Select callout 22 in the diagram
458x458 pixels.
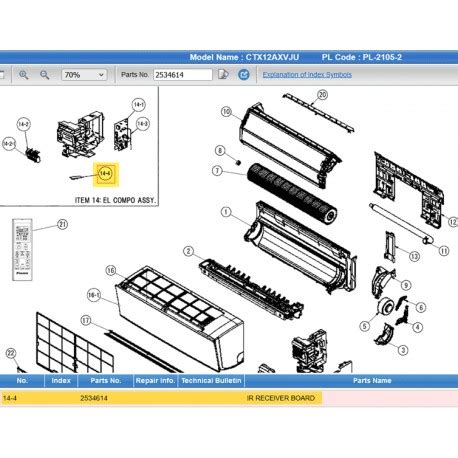click(x=11, y=353)
